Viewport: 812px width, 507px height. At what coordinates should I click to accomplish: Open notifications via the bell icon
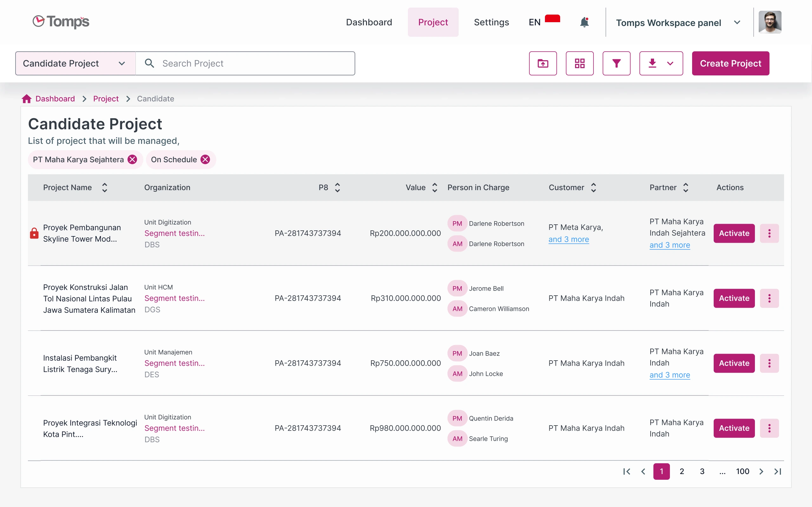tap(584, 22)
